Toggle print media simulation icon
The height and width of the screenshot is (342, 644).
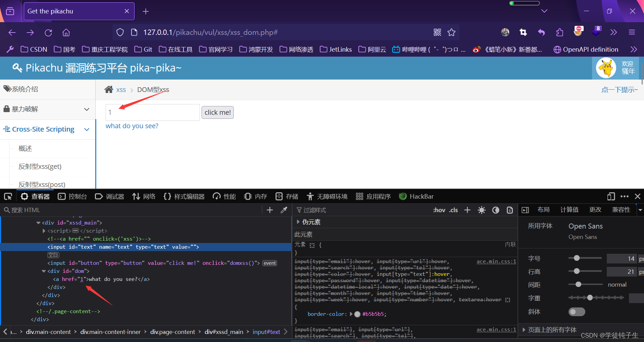(510, 210)
